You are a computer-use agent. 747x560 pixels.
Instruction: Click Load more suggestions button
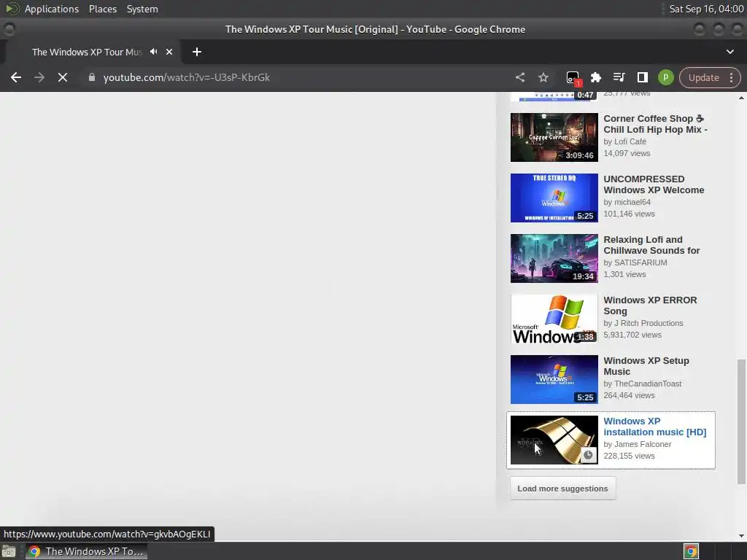pos(562,489)
